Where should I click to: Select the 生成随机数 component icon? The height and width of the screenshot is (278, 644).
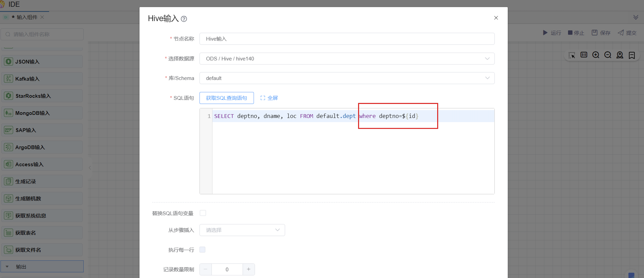click(8, 199)
